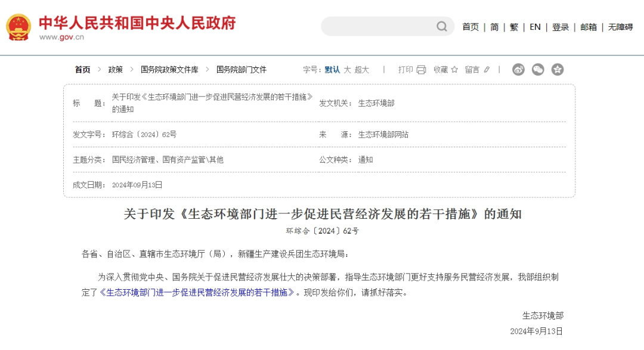Click the round star share icon
644x350 pixels.
(x=558, y=69)
